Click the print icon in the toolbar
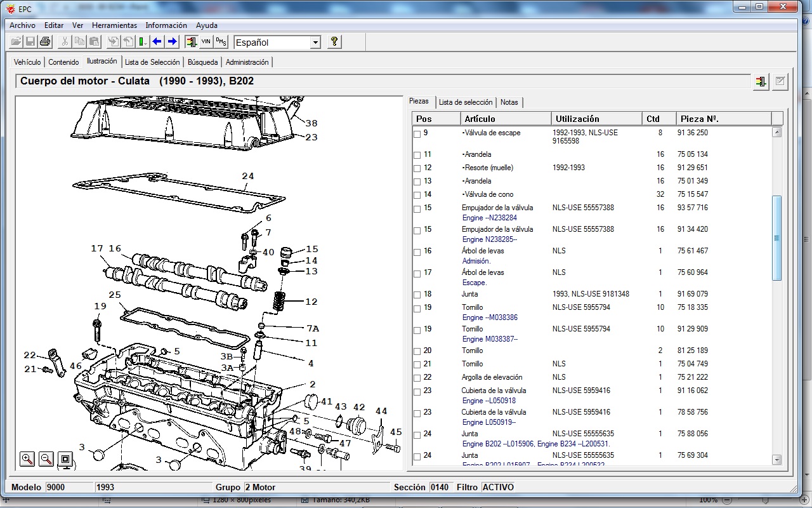 pyautogui.click(x=45, y=42)
